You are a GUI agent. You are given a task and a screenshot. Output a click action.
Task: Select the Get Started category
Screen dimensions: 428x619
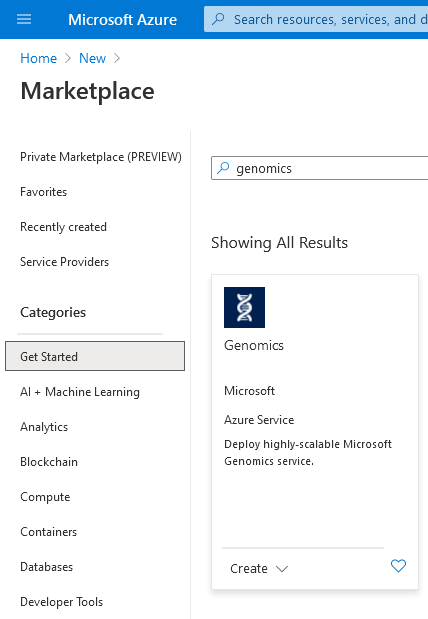point(95,356)
